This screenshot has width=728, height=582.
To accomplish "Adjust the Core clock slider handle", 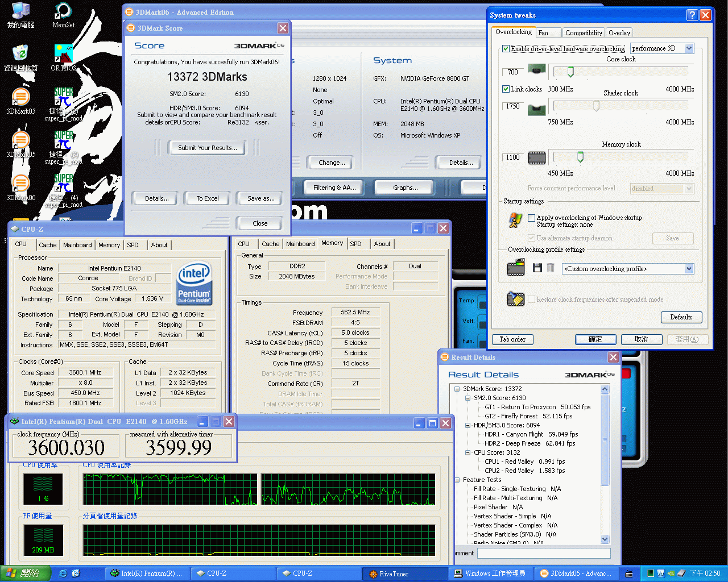I will point(570,72).
